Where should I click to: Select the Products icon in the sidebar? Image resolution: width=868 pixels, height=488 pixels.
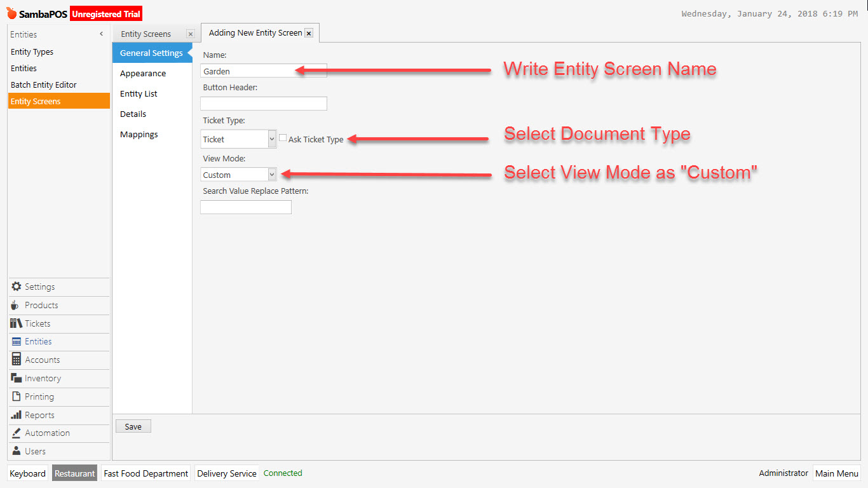tap(15, 305)
